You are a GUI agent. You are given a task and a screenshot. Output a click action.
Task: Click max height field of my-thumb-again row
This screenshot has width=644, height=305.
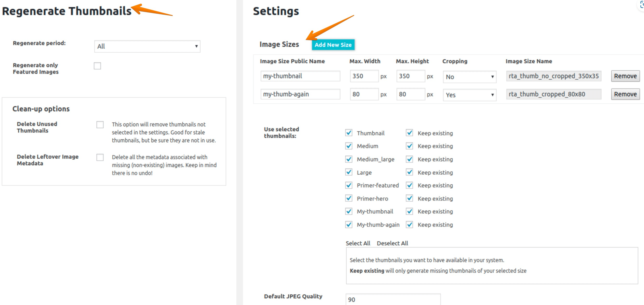pos(411,94)
